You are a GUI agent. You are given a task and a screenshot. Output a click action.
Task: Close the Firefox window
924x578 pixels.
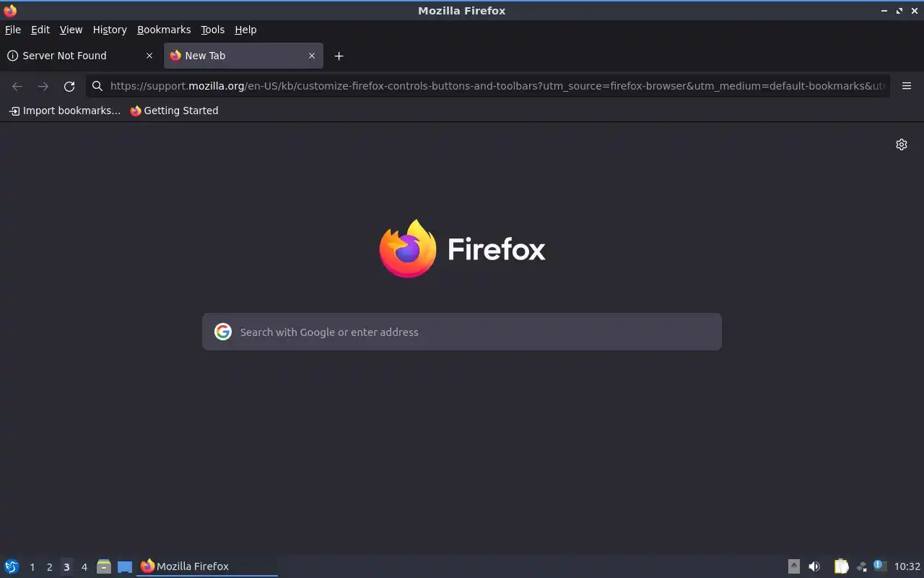click(x=914, y=10)
